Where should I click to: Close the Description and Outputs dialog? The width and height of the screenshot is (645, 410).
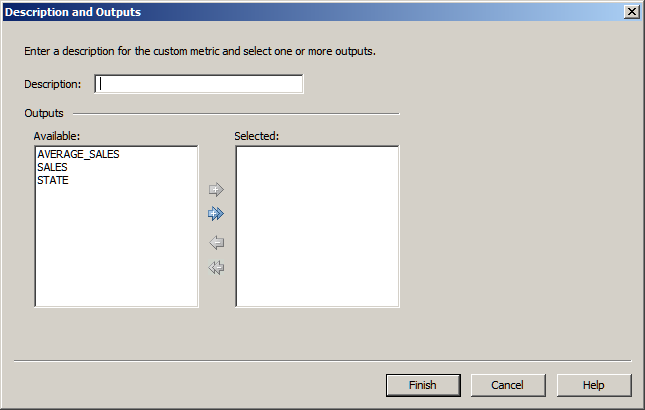click(631, 12)
